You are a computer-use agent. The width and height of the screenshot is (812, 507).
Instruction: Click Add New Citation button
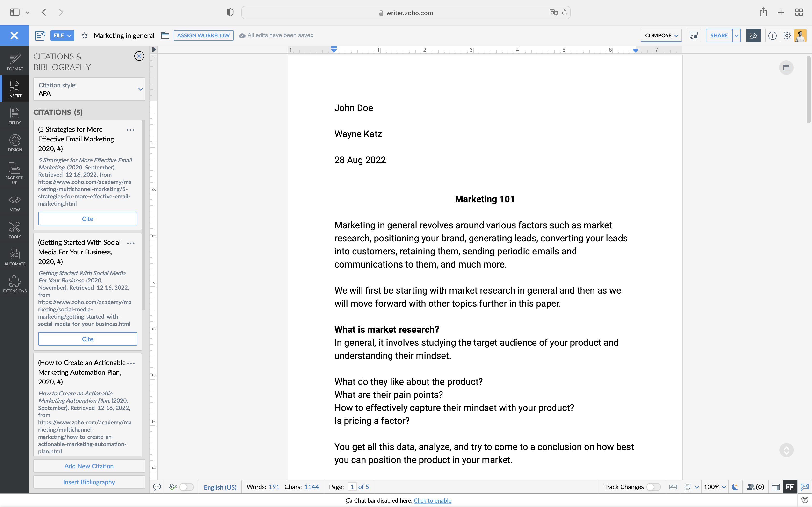click(89, 466)
